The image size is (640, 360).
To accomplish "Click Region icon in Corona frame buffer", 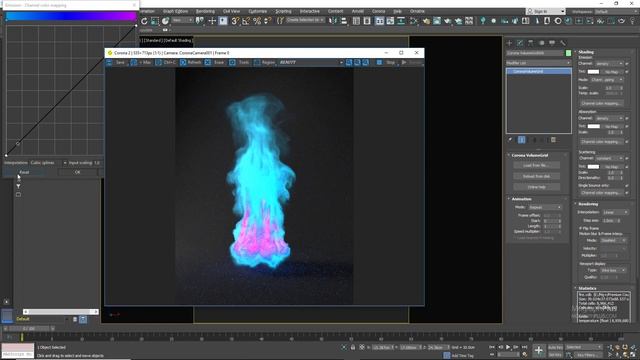I will [x=257, y=62].
